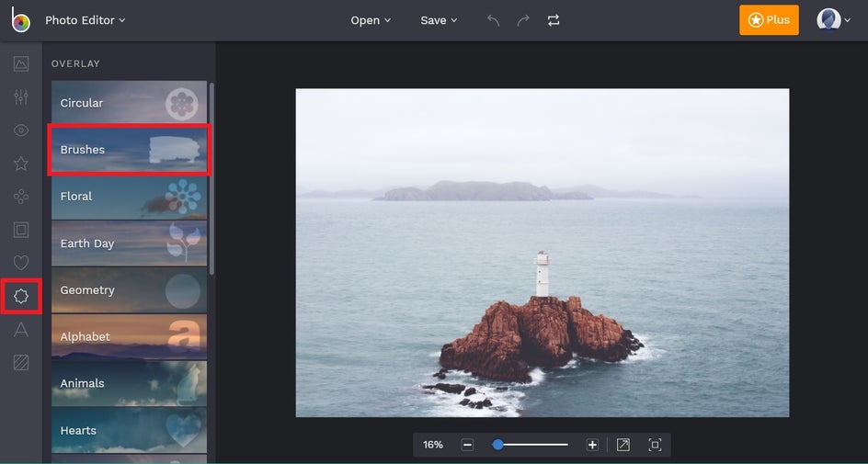Open the Frames sidebar icon

pyautogui.click(x=21, y=230)
